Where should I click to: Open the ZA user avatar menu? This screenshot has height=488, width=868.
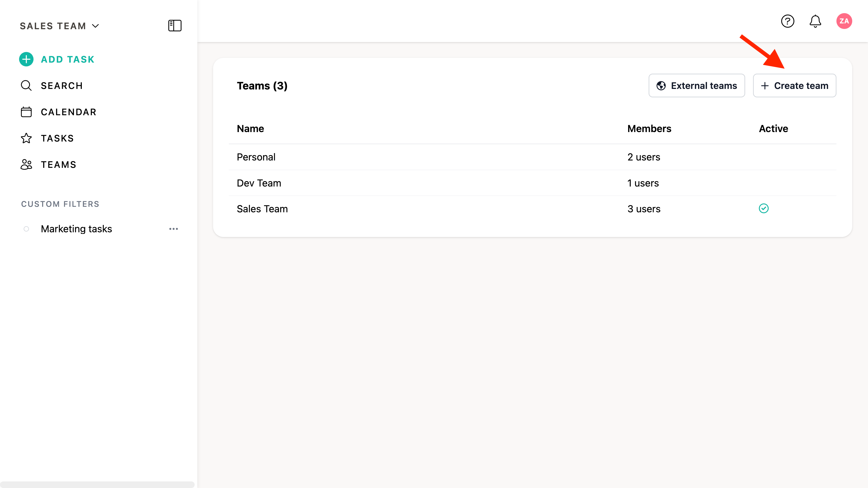pyautogui.click(x=844, y=21)
